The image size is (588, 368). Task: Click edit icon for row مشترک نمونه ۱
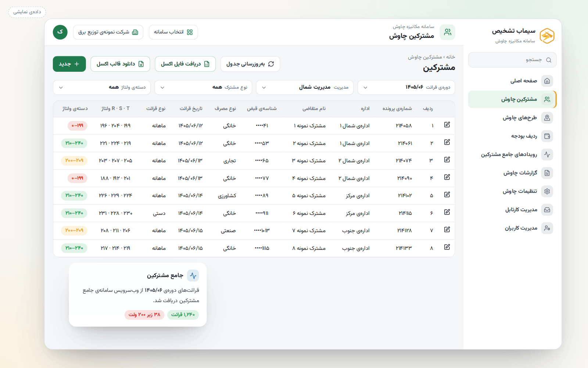tap(447, 125)
